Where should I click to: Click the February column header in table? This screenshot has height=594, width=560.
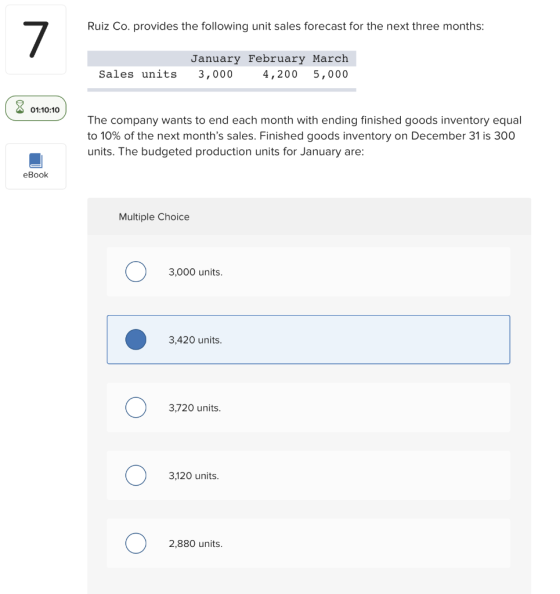click(277, 59)
